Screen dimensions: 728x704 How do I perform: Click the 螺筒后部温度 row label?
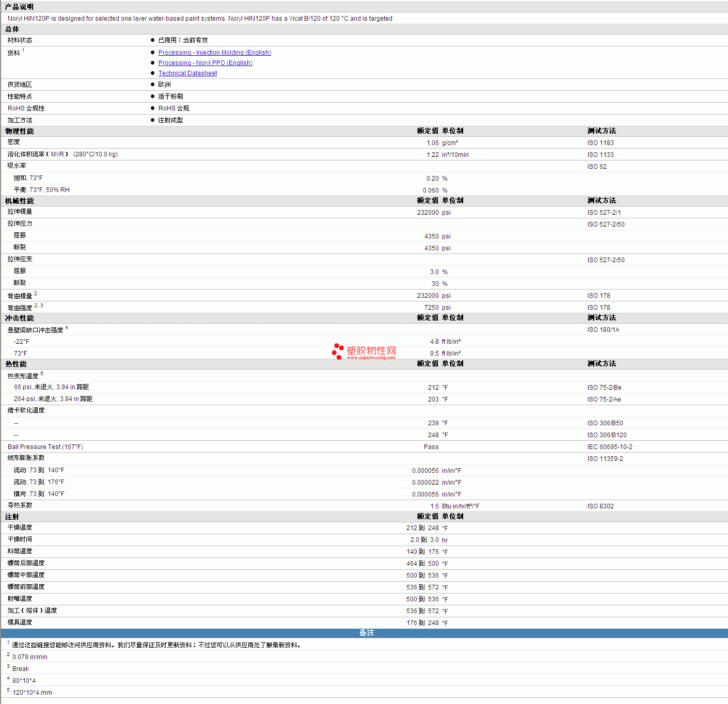(26, 563)
